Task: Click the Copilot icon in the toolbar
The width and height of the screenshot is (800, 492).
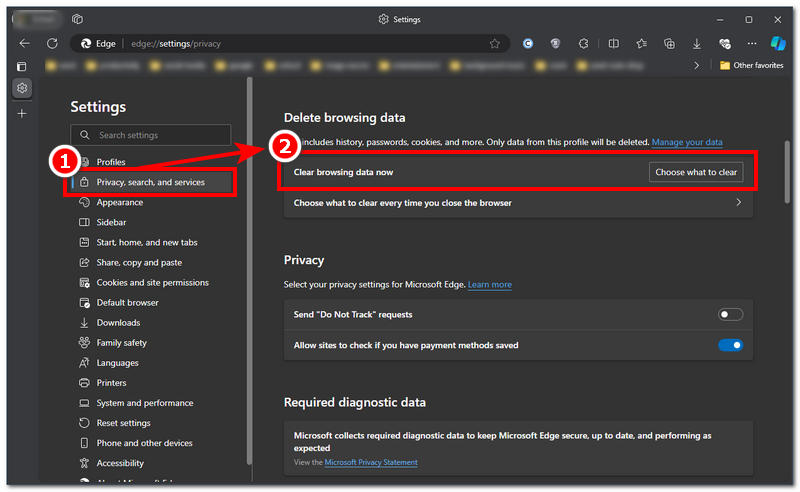Action: pos(778,44)
